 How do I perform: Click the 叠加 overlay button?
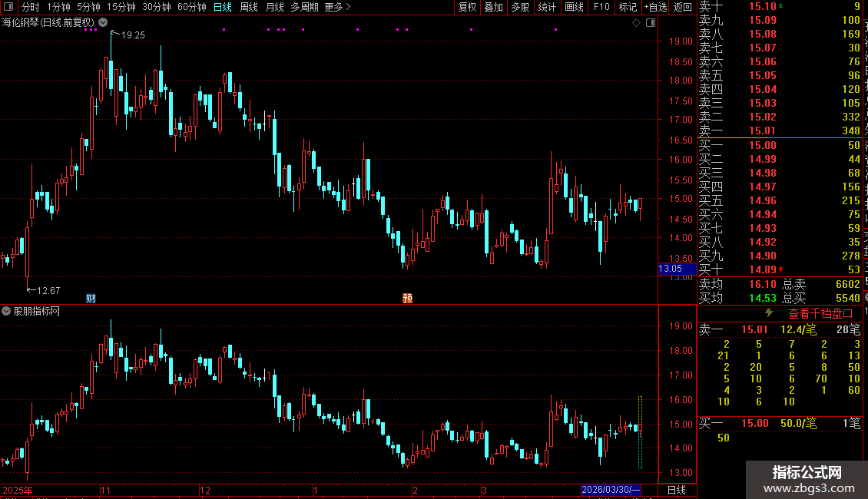(x=494, y=7)
